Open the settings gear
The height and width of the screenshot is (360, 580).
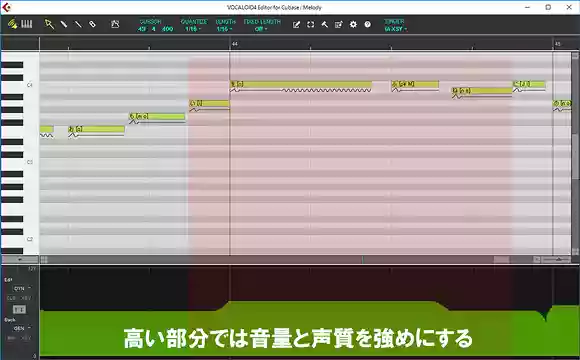353,24
